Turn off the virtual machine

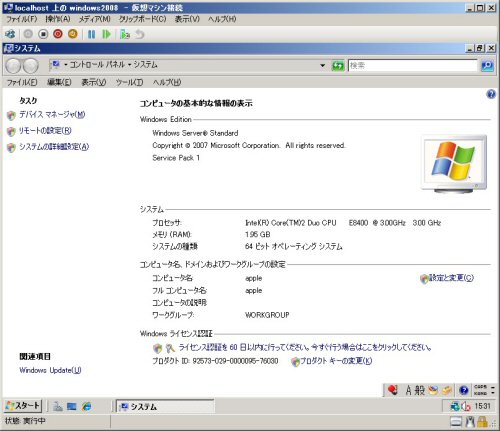tap(43, 34)
